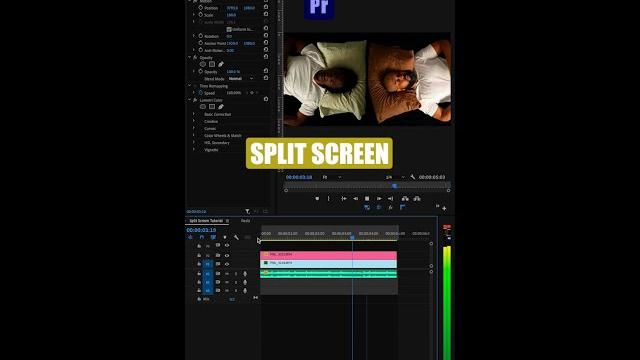Expand HSL Secondary section
The width and height of the screenshot is (640, 360).
pos(194,142)
